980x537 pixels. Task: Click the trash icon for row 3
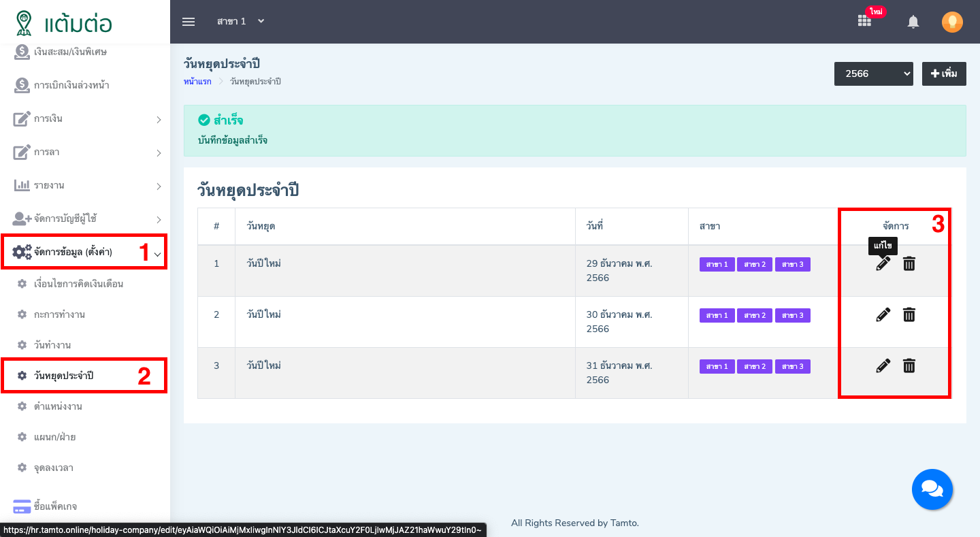point(909,365)
